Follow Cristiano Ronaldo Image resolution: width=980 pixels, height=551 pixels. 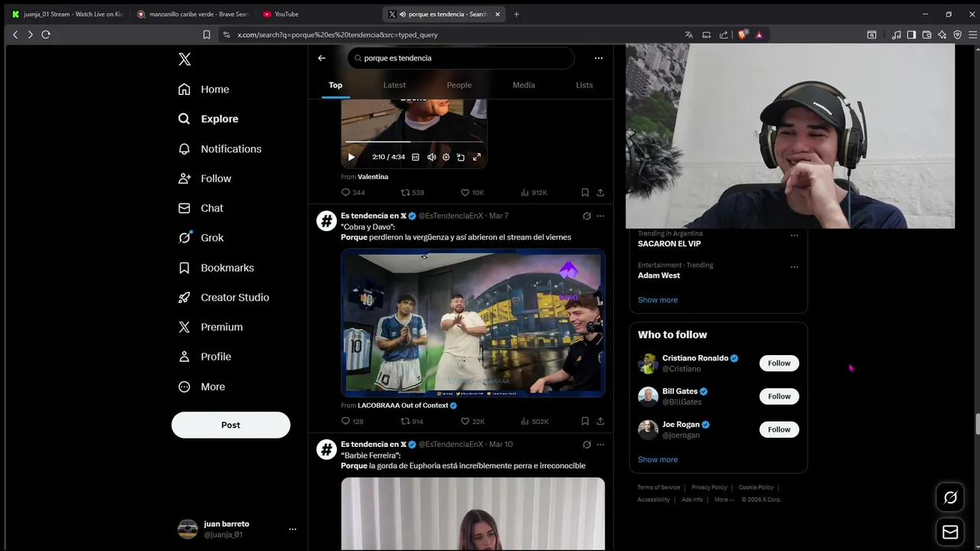coord(779,364)
